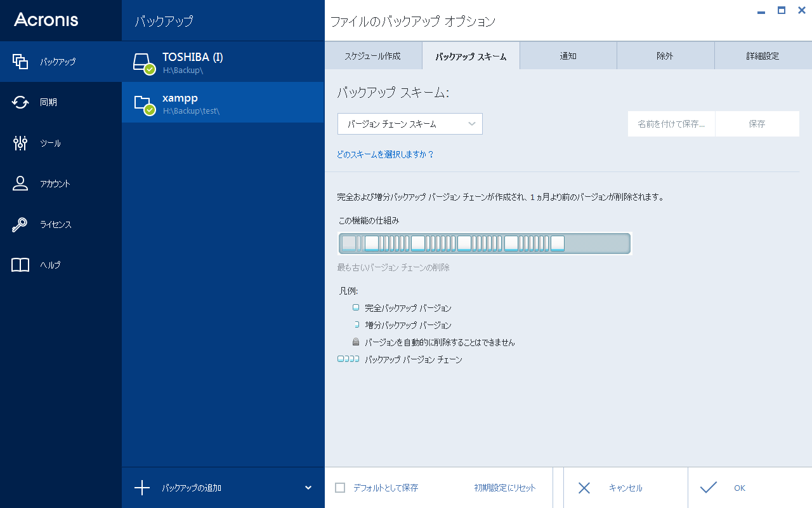Switch to the 通知 tab
The width and height of the screenshot is (812, 508).
[x=568, y=56]
